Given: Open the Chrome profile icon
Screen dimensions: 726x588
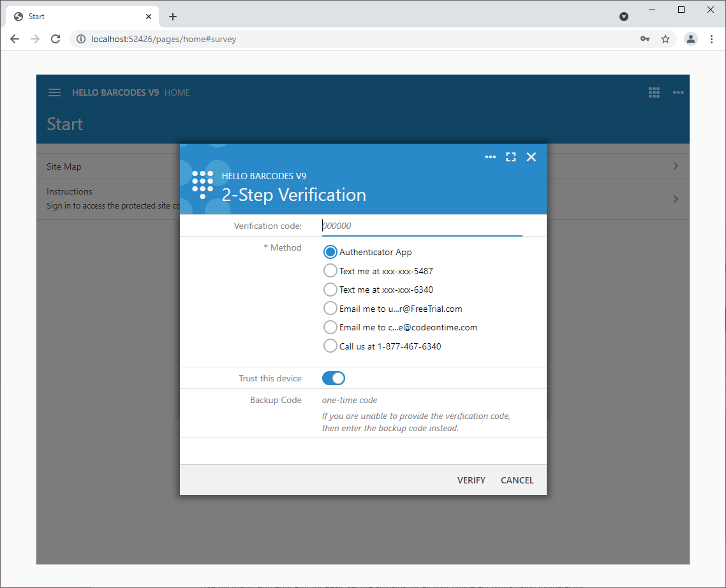Looking at the screenshot, I should coord(691,39).
